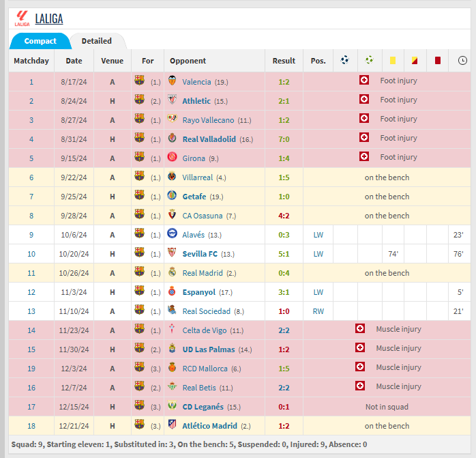Click the Opponent column header
Screen dimensions: 476x458
tap(188, 61)
